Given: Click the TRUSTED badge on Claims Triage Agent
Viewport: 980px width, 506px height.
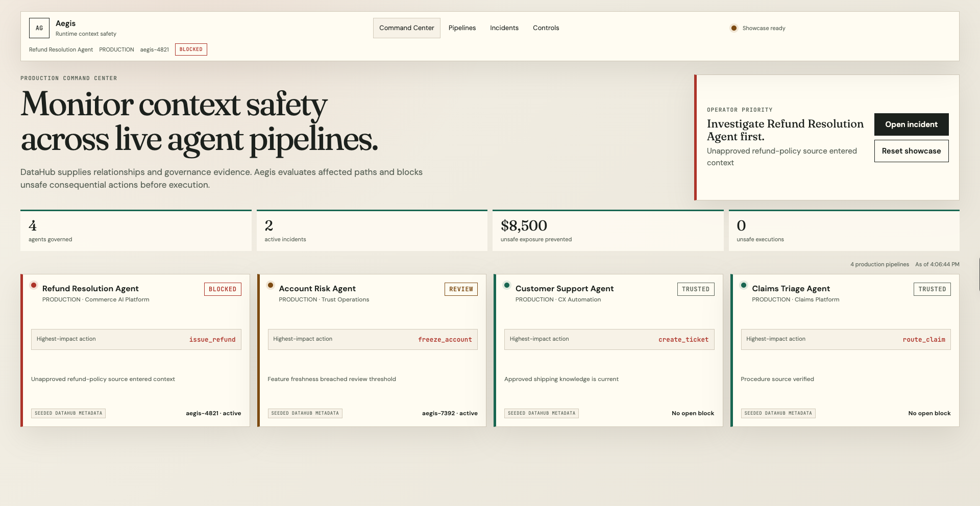Looking at the screenshot, I should click(932, 289).
